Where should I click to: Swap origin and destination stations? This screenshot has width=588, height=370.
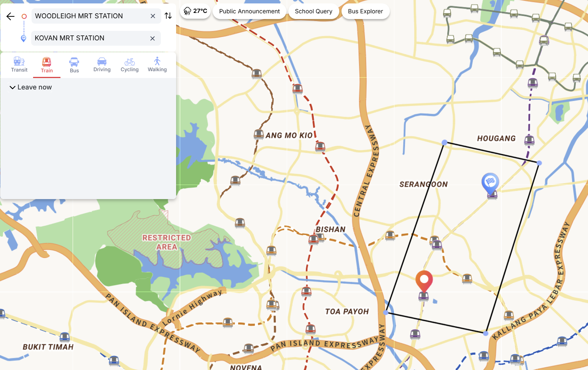click(168, 16)
